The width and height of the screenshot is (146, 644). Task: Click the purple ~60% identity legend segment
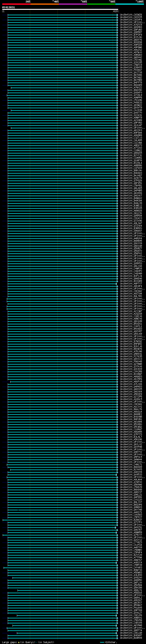(73, 4)
